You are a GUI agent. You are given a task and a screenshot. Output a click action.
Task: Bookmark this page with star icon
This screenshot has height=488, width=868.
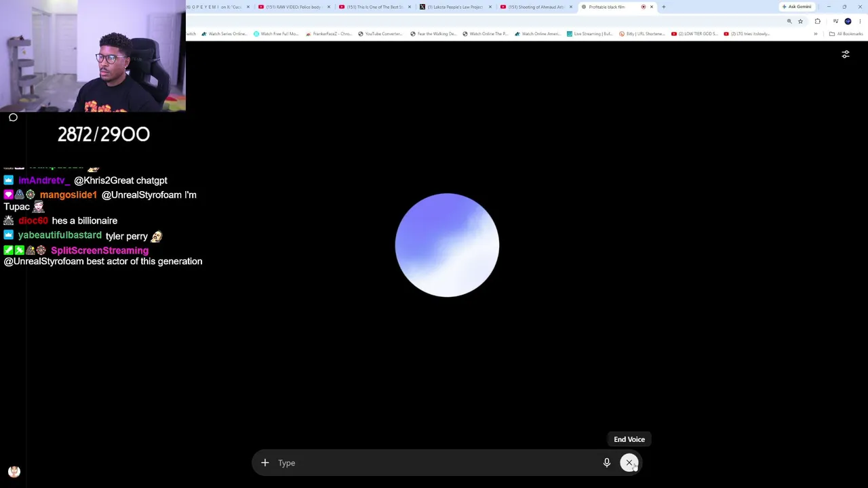point(800,21)
